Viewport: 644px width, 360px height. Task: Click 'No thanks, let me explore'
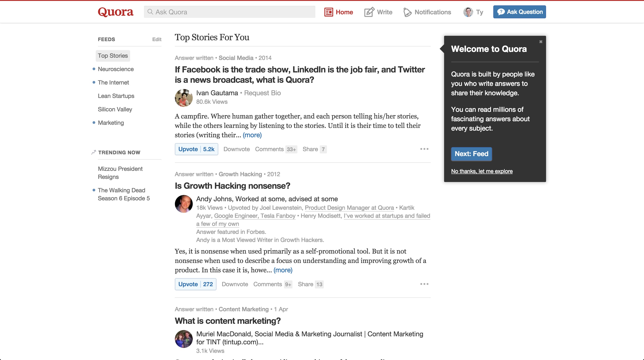tap(482, 171)
